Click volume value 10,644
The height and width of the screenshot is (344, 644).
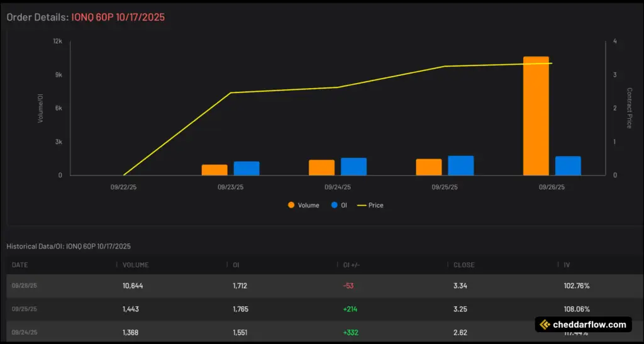pyautogui.click(x=133, y=286)
